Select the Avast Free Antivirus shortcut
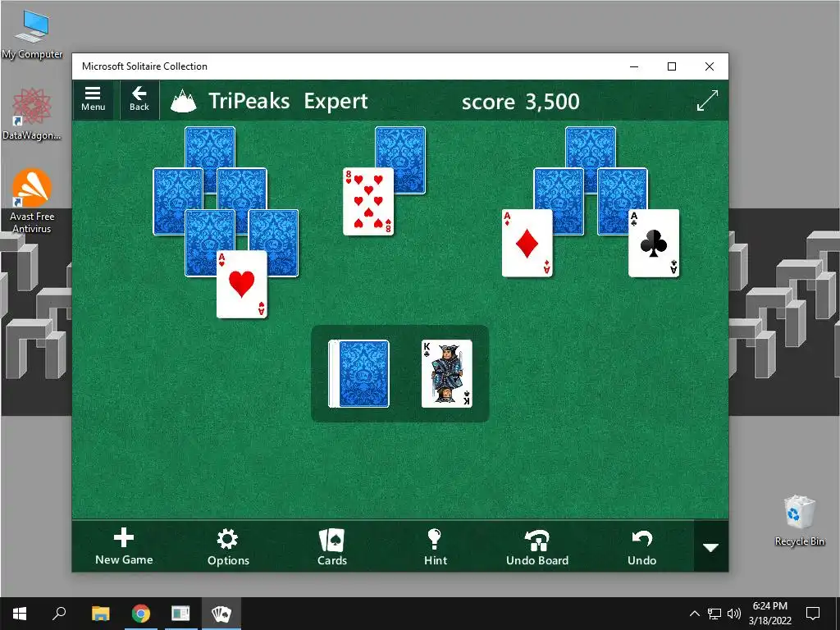This screenshot has height=630, width=840. coord(32,201)
